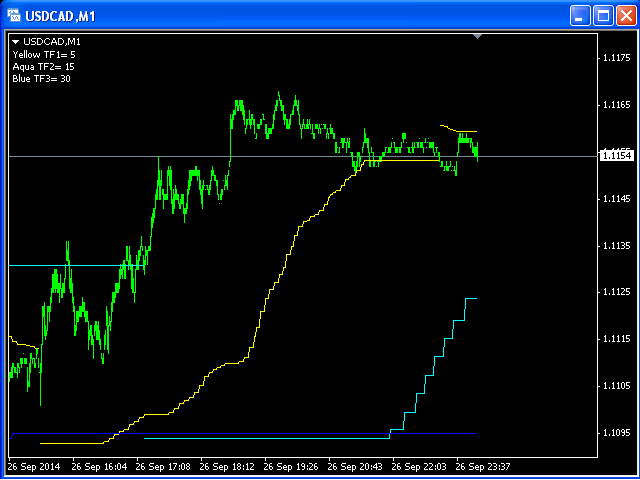Click the Blue TF3= 30 indicator label
The image size is (640, 480).
tap(42, 78)
